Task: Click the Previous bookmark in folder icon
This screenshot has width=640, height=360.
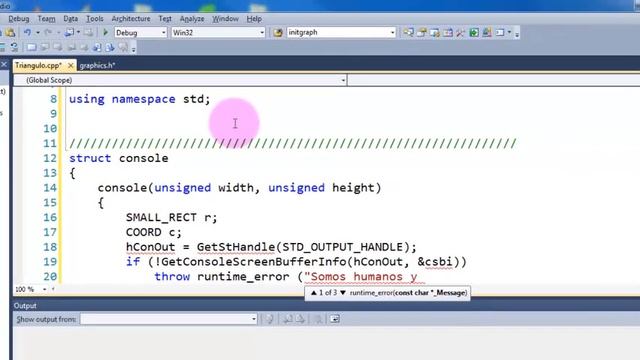Action: [71, 47]
